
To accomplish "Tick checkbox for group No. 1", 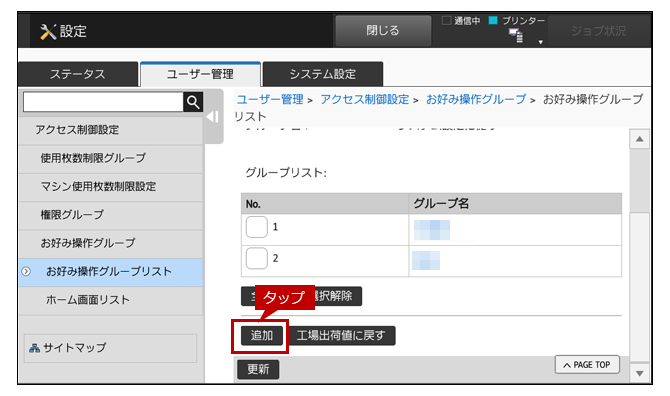I will point(256,227).
